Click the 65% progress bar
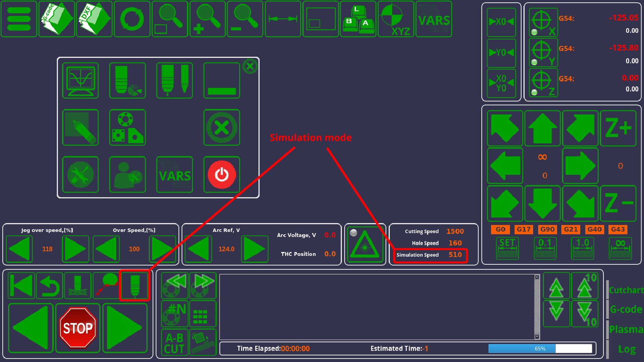The height and width of the screenshot is (362, 644). pos(540,348)
